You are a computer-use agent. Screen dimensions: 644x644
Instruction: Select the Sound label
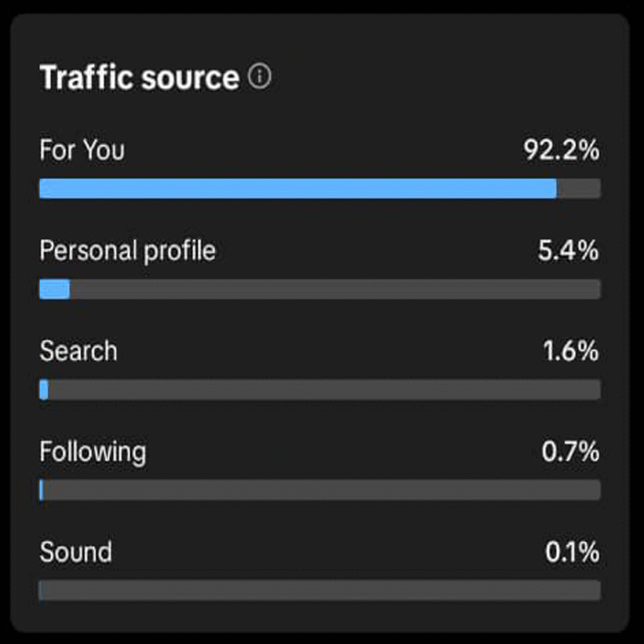pos(75,552)
